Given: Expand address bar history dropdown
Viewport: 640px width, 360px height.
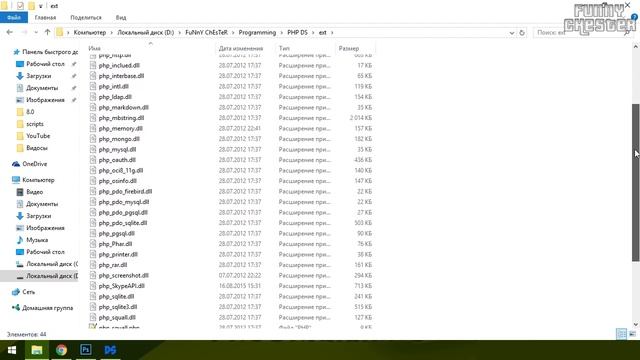Looking at the screenshot, I should click(511, 33).
